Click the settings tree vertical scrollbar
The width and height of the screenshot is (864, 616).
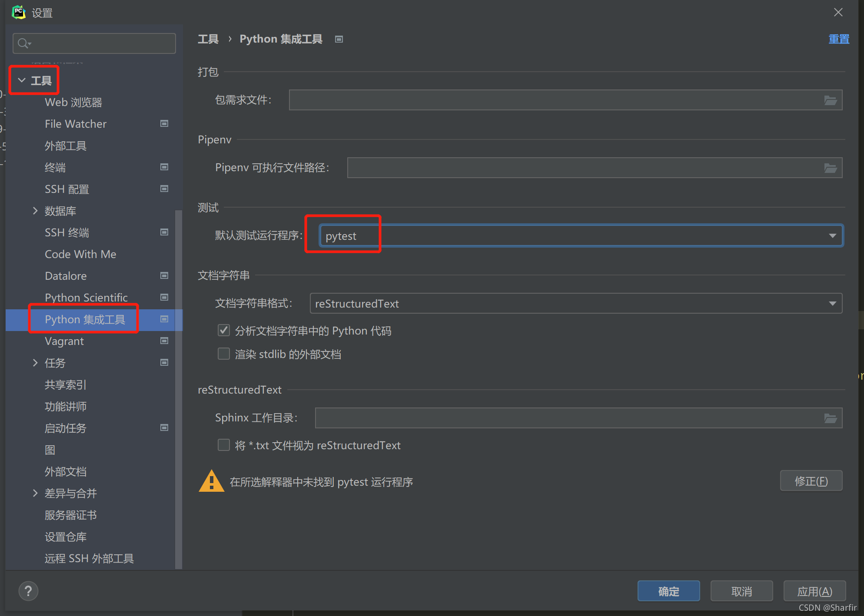(x=178, y=389)
